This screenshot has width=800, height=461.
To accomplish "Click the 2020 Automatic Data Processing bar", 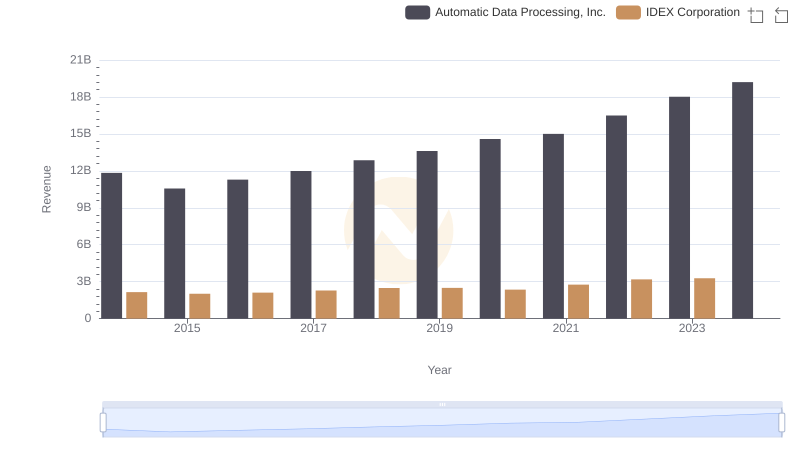I will coord(490,229).
